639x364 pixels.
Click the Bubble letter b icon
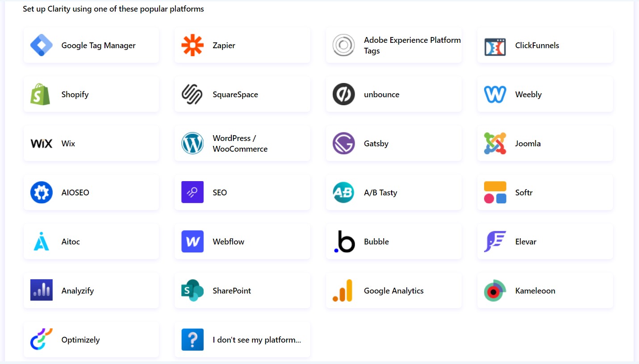[x=344, y=241]
